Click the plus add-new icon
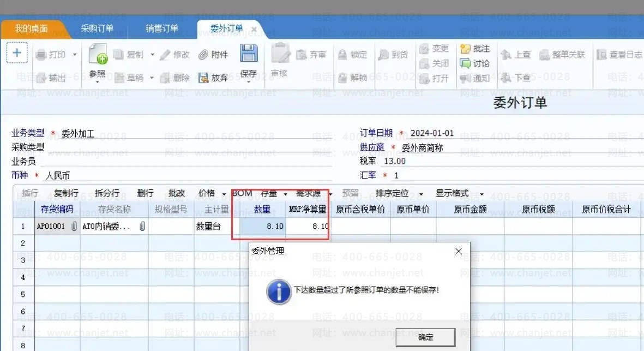Screen dimensions: 644x351 pyautogui.click(x=17, y=53)
